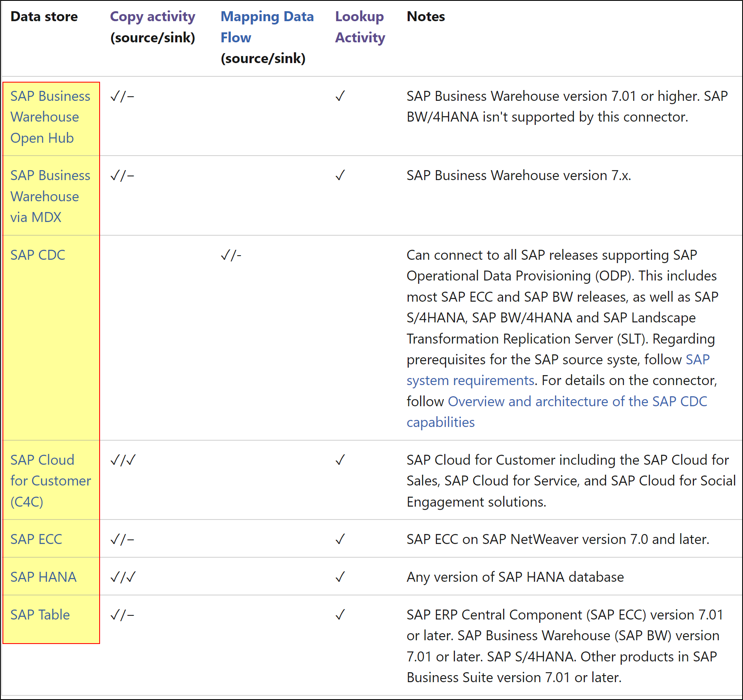This screenshot has width=743, height=700.
Task: Open the Lookup Activity header link
Action: coord(360,27)
